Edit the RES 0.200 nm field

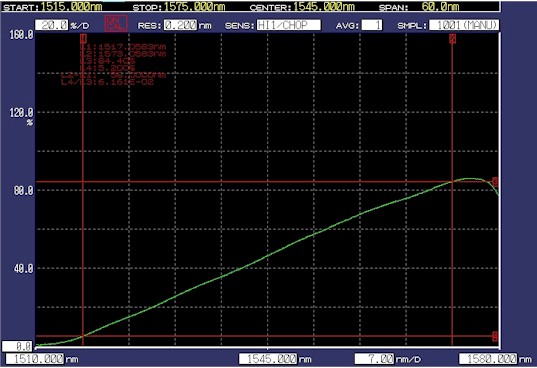point(180,25)
